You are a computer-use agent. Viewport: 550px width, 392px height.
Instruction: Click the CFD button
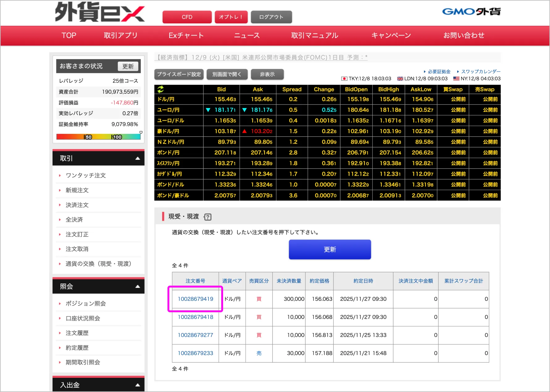[x=187, y=17]
